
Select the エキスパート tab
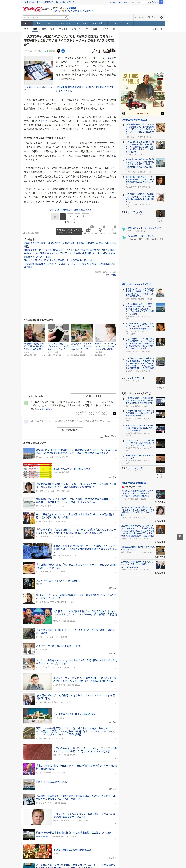point(64,24)
